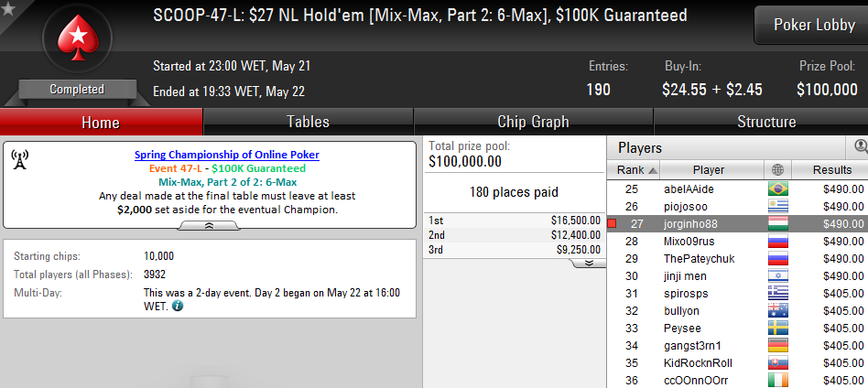The image size is (868, 388).
Task: Click the Greece flag beside spirosps
Action: tap(777, 294)
